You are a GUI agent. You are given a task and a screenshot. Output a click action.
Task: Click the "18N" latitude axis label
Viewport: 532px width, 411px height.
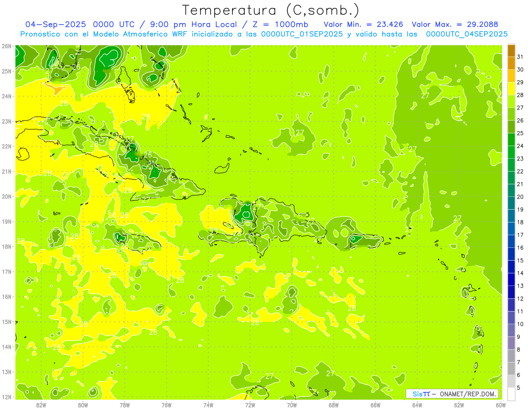6,247
